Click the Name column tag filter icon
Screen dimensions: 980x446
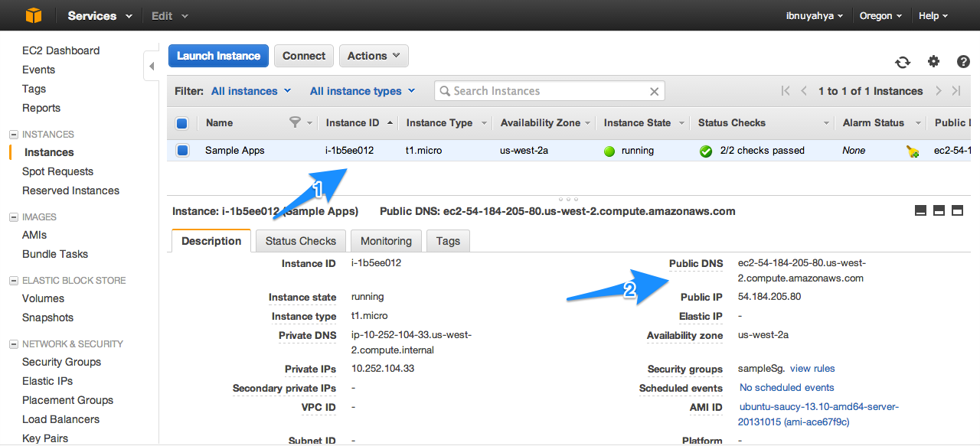[296, 122]
